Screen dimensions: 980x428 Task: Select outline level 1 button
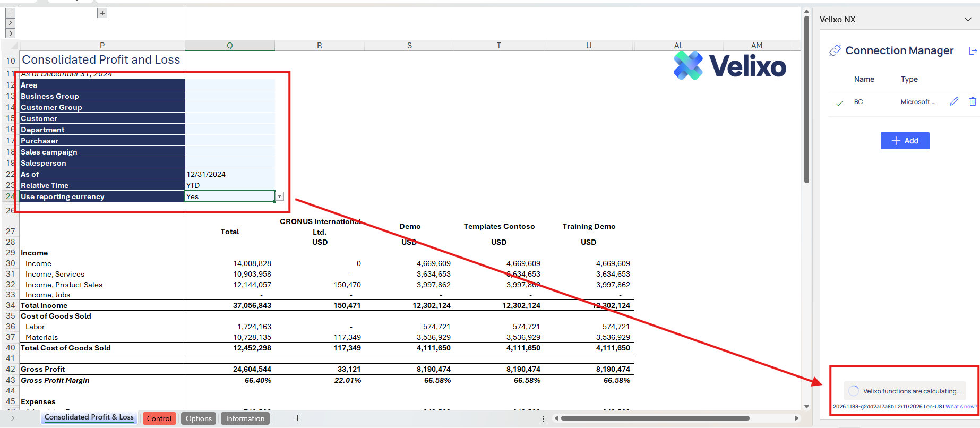click(x=10, y=13)
